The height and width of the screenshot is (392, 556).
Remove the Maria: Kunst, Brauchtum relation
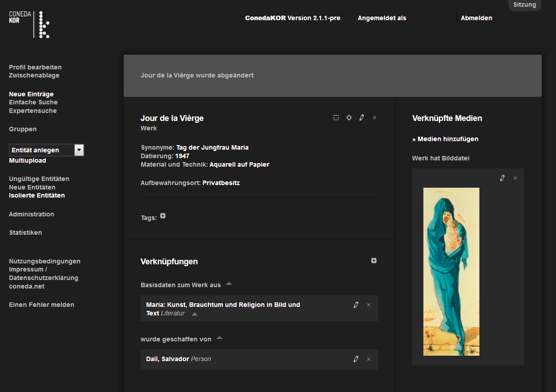click(369, 305)
